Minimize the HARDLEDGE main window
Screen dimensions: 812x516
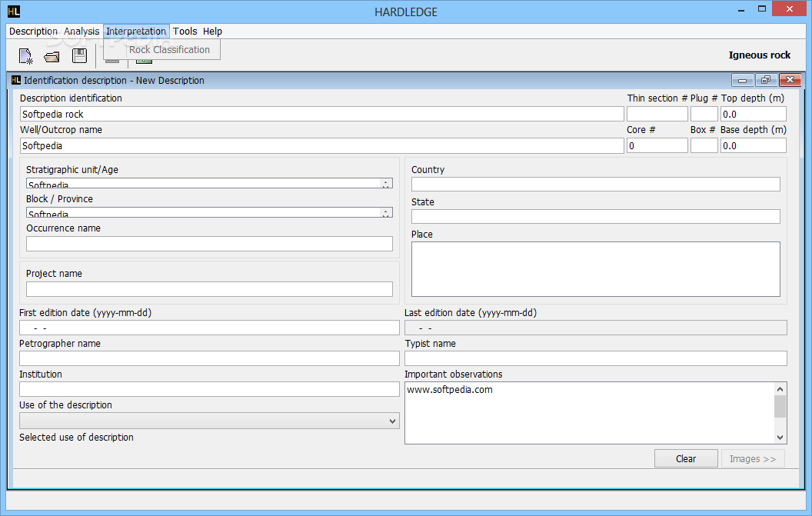tap(741, 10)
